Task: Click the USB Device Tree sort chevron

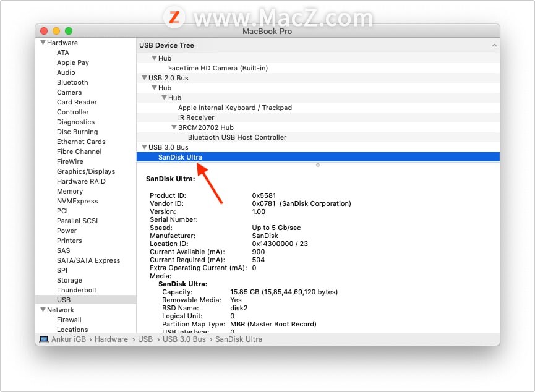Action: click(494, 45)
